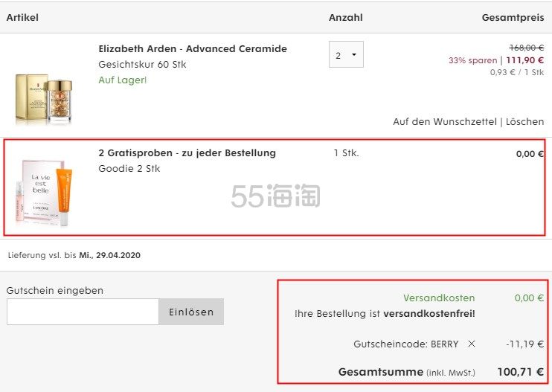
Task: Open Elizabeth Arden Advanced Ceramide product thumbnail
Action: tap(44, 98)
